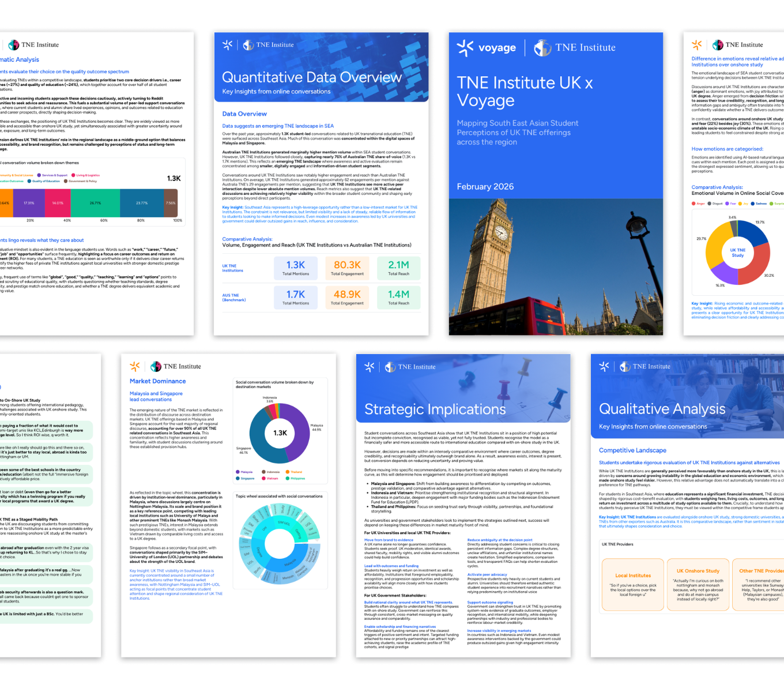Viewport: 784px width, 692px height.
Task: Click the UK Onshore Study quote card
Action: (x=698, y=584)
